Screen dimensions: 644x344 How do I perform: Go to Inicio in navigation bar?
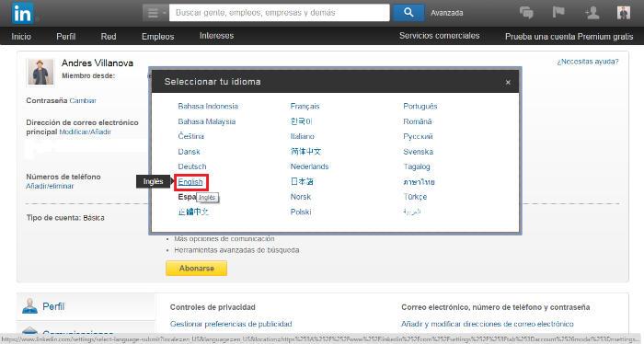pos(21,37)
